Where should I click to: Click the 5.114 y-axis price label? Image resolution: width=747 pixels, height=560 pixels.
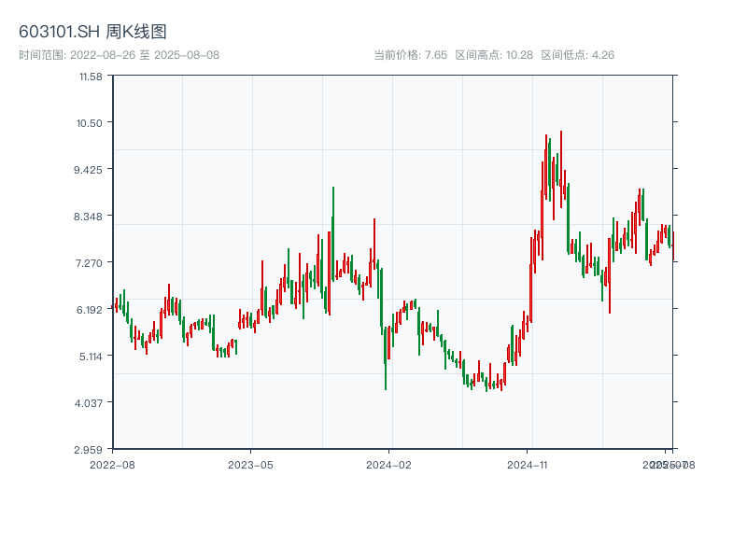(90, 357)
